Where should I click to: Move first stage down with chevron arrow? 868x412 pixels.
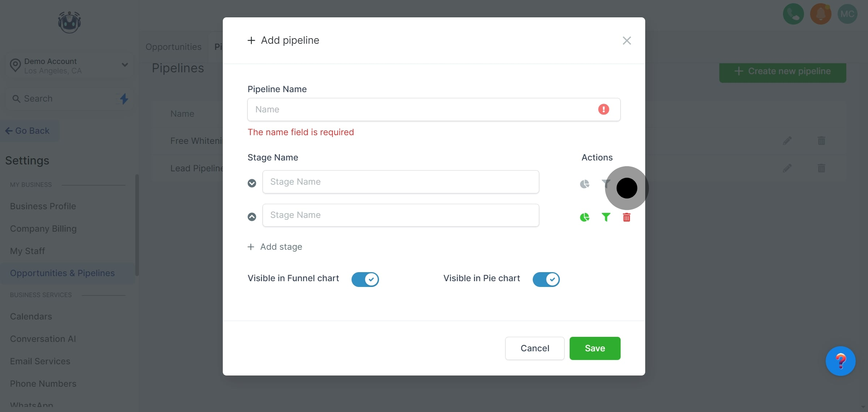click(x=252, y=183)
